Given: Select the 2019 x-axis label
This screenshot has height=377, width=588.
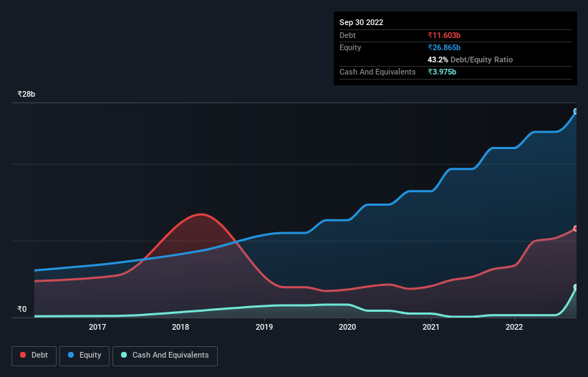Looking at the screenshot, I should (264, 327).
